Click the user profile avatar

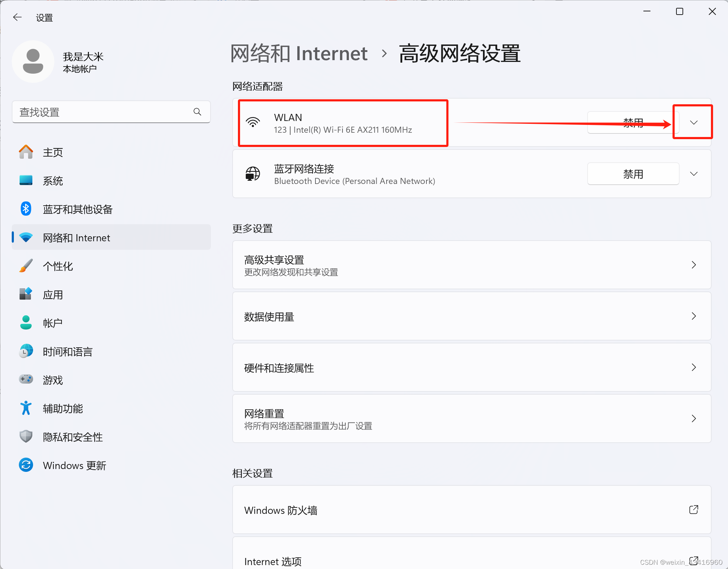[x=33, y=61]
